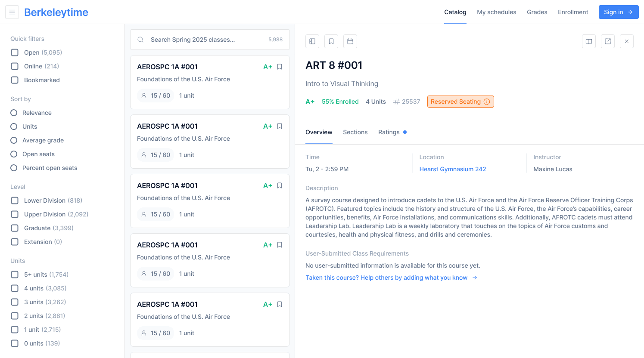Filter by Lower Division level
The image size is (644, 358).
[x=15, y=201]
